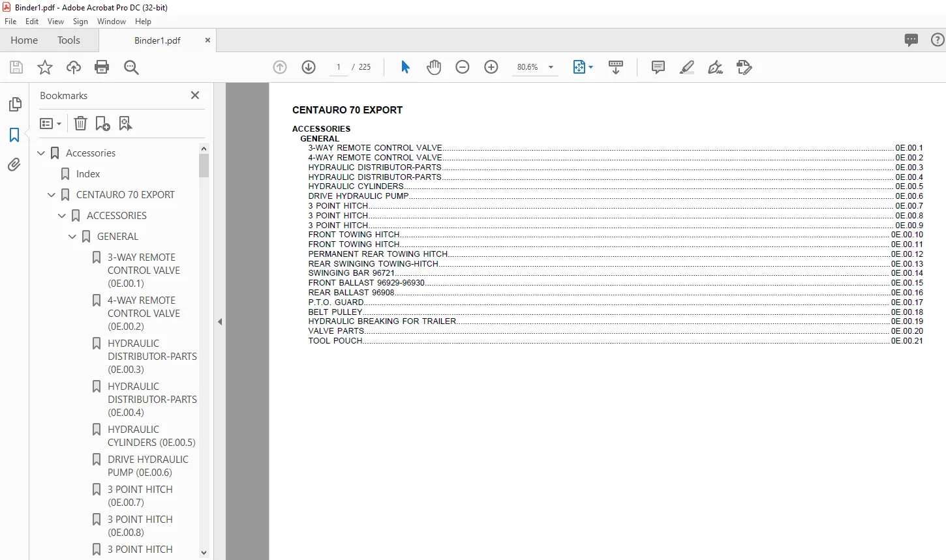Open the Sign menu
This screenshot has width=946, height=560.
pos(80,22)
